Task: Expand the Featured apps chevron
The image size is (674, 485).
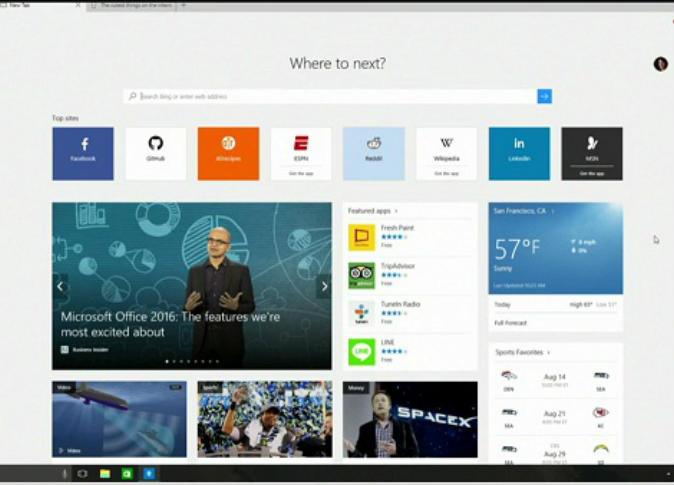Action: (396, 211)
